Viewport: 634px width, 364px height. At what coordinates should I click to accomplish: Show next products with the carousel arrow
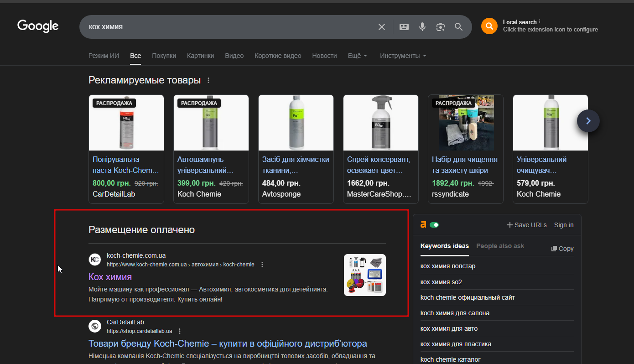[x=588, y=121]
